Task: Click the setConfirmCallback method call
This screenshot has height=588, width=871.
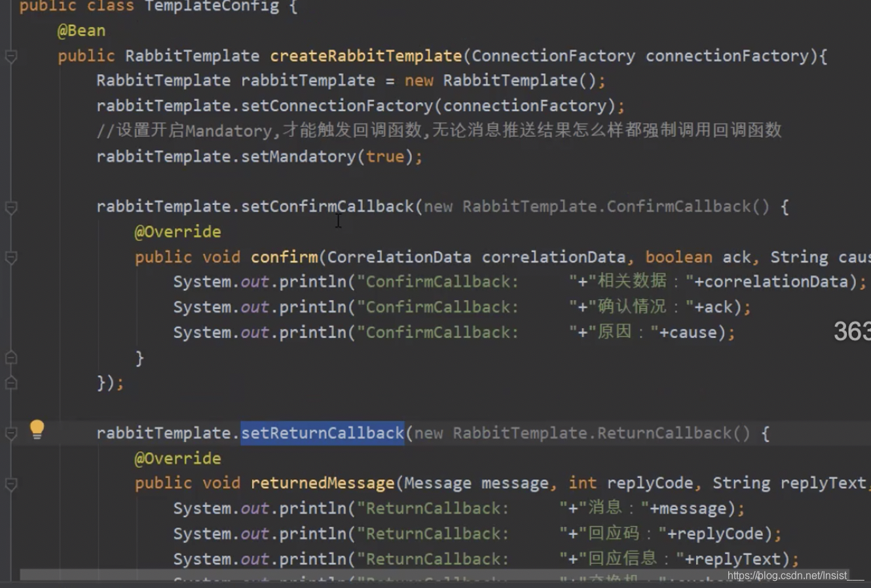Action: [x=327, y=206]
